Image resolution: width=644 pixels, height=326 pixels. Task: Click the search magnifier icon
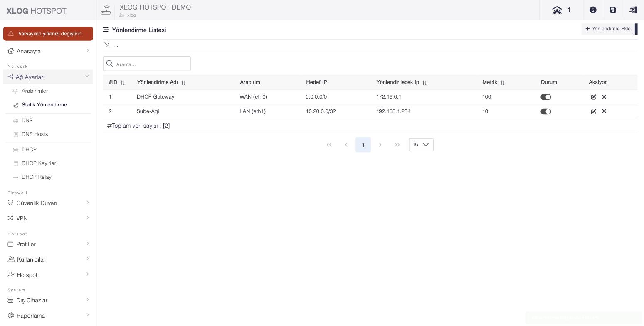110,64
